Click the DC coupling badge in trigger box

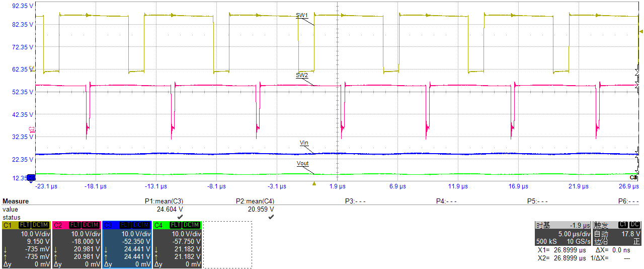point(635,225)
